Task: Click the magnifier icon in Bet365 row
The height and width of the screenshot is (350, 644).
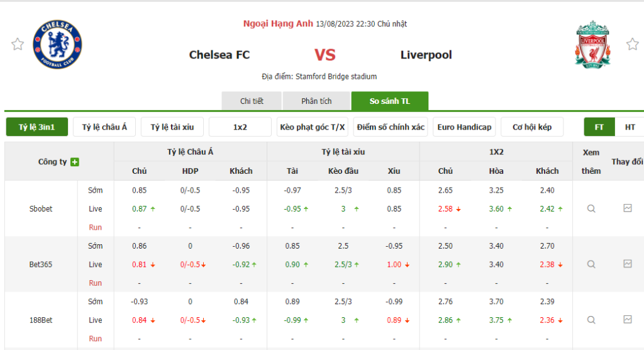Action: coord(591,264)
